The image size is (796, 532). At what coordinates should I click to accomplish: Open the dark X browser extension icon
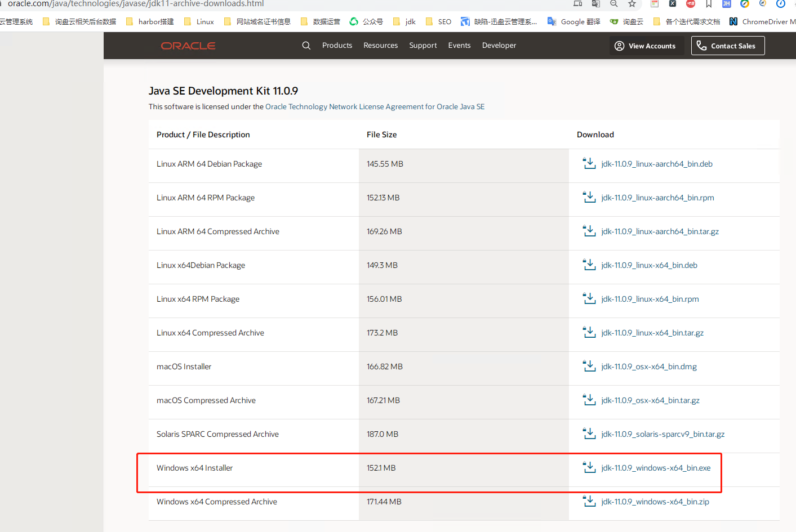673,4
